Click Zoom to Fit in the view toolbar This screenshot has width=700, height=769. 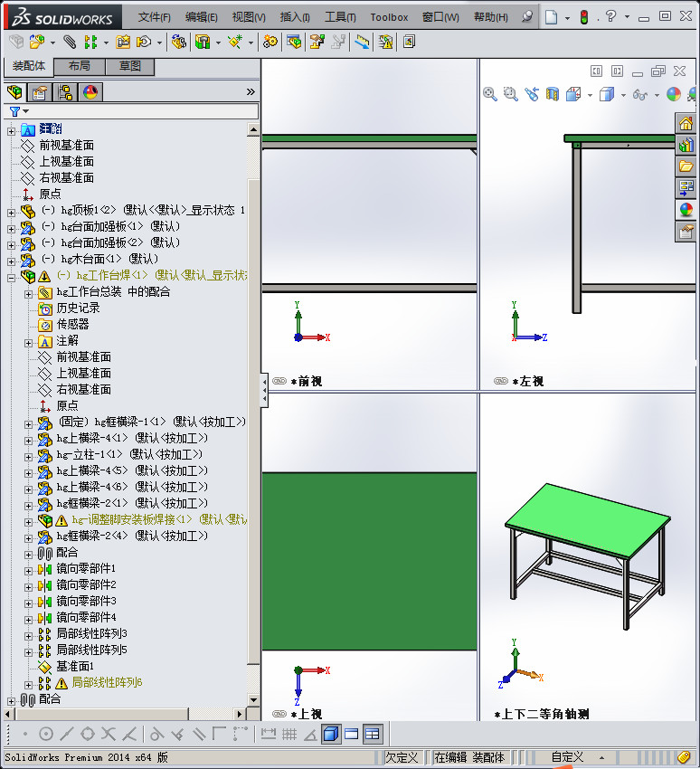tap(489, 94)
